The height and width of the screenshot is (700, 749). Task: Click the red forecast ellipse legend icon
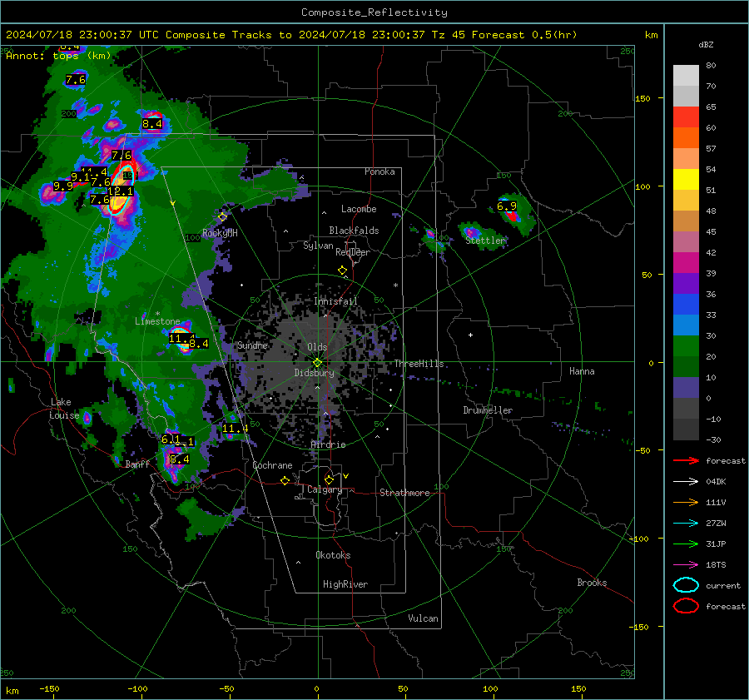pos(686,606)
